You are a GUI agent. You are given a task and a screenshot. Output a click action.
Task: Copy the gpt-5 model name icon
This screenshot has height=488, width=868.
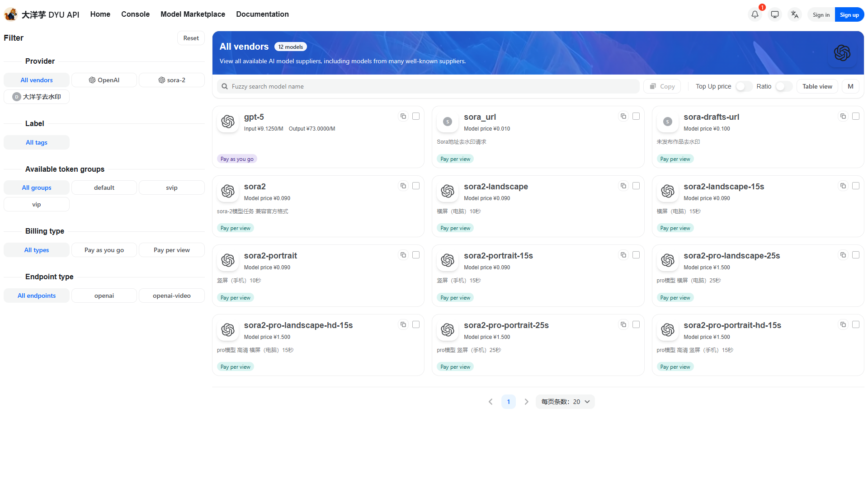pos(403,116)
